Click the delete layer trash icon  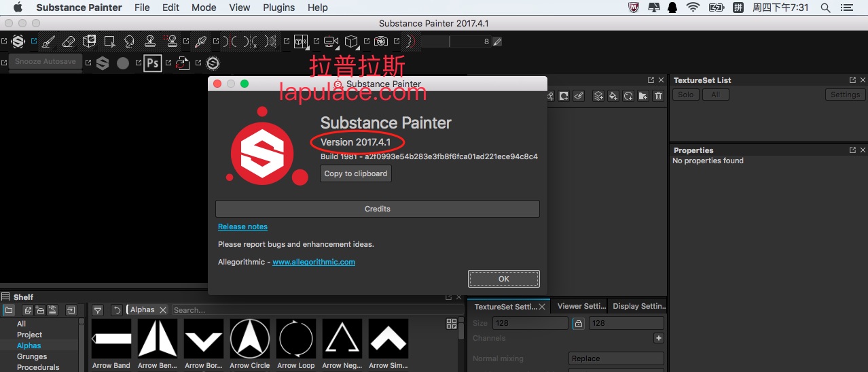click(x=658, y=96)
